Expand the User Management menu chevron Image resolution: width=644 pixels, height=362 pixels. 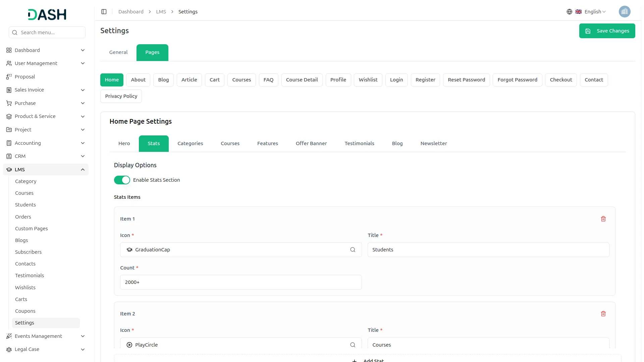coord(83,63)
